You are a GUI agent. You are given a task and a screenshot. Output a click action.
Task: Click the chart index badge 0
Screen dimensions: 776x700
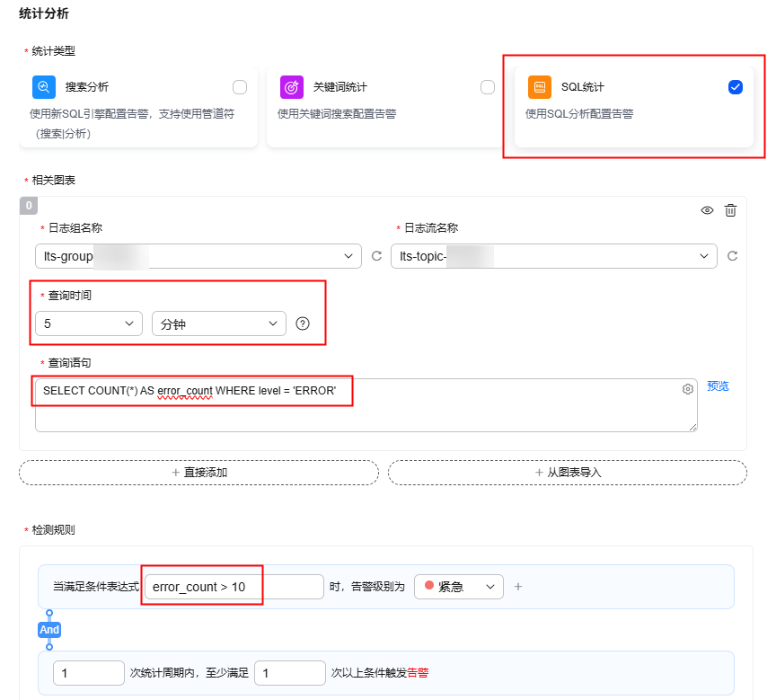tap(29, 206)
